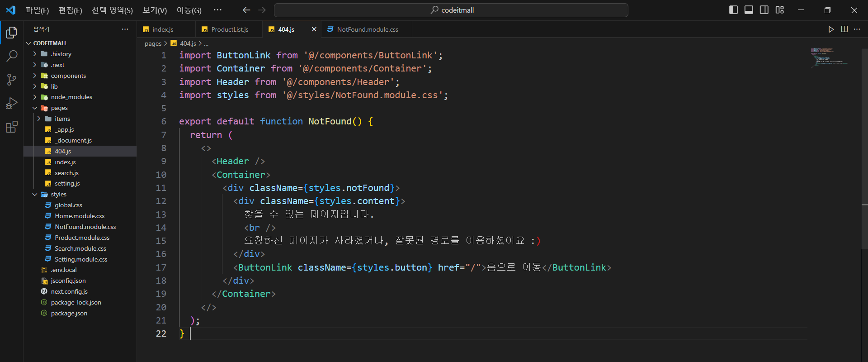
Task: Toggle the primary side bar
Action: point(734,10)
